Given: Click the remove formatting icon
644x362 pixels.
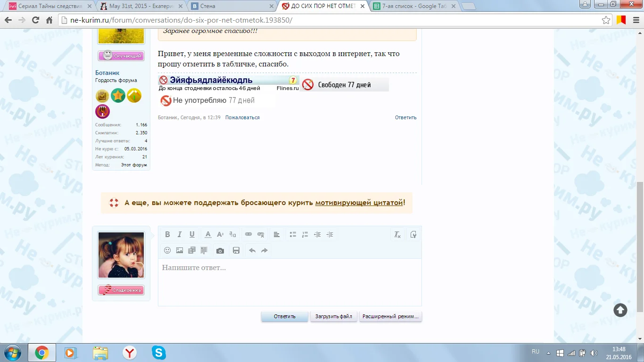Looking at the screenshot, I should click(397, 234).
